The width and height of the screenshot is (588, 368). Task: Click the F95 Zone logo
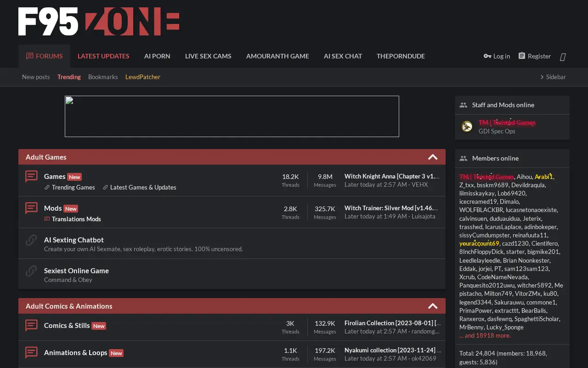[99, 22]
